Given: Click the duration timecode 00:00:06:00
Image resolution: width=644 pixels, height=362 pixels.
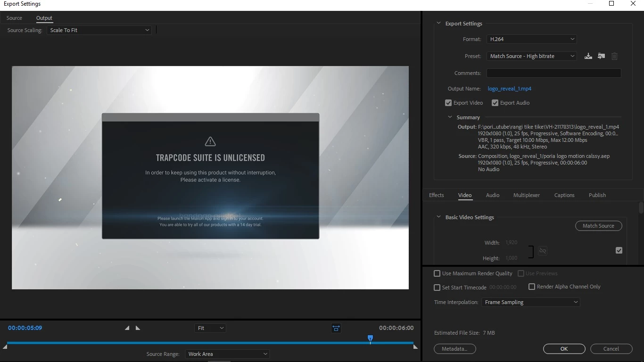Looking at the screenshot, I should click(396, 328).
